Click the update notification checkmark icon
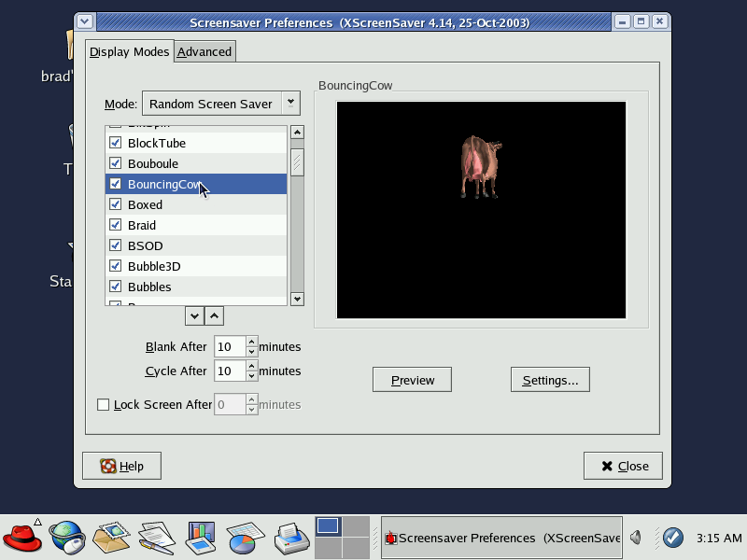Viewport: 747px width, 560px height. click(672, 539)
